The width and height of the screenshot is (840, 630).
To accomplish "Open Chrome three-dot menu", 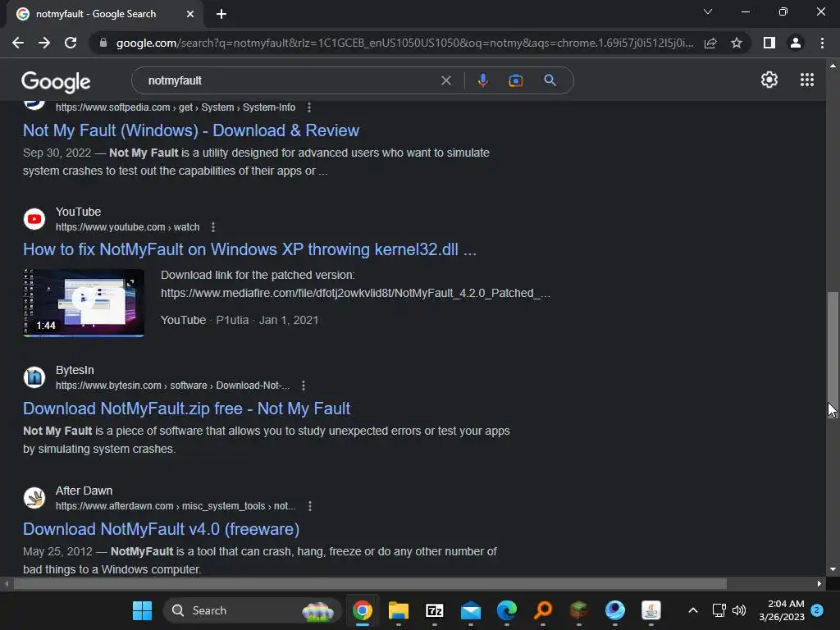I will (822, 43).
